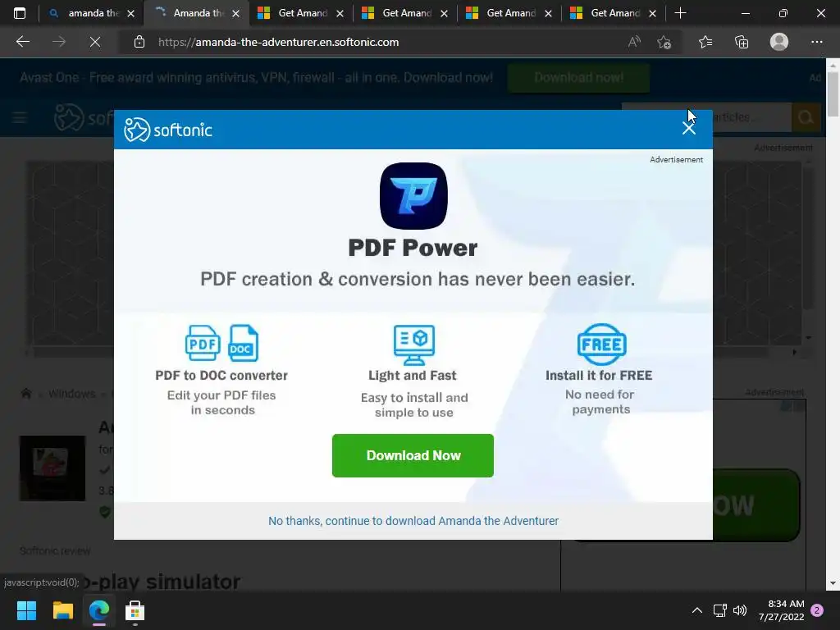View site information via the lock icon
The image size is (840, 630).
139,42
